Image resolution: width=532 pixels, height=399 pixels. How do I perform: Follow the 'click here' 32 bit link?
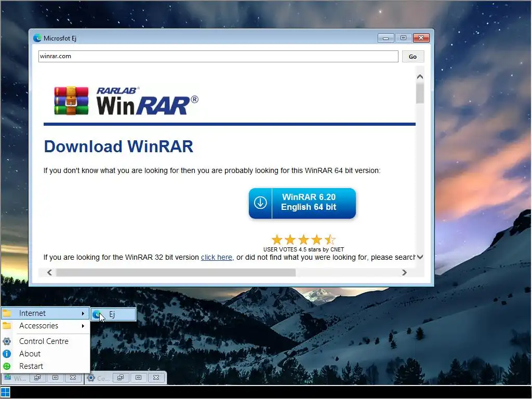(217, 257)
